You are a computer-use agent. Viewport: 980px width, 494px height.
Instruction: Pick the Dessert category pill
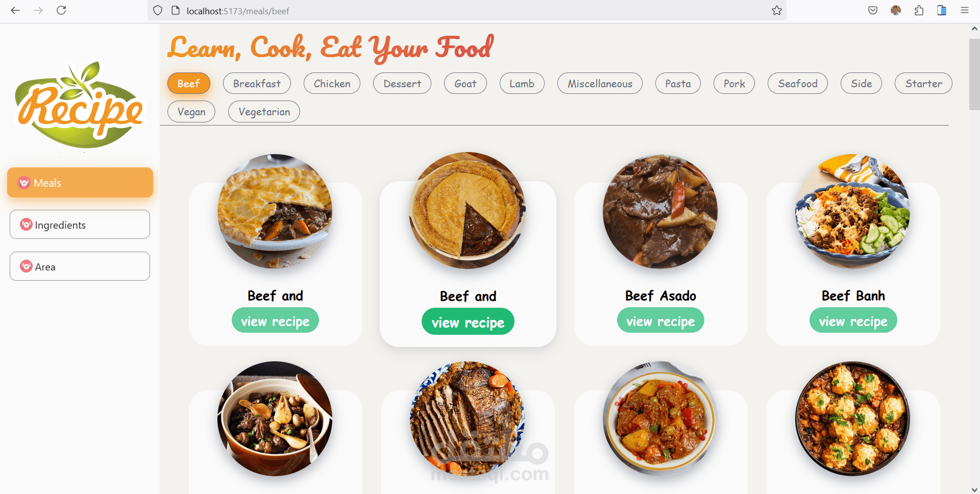coord(402,83)
